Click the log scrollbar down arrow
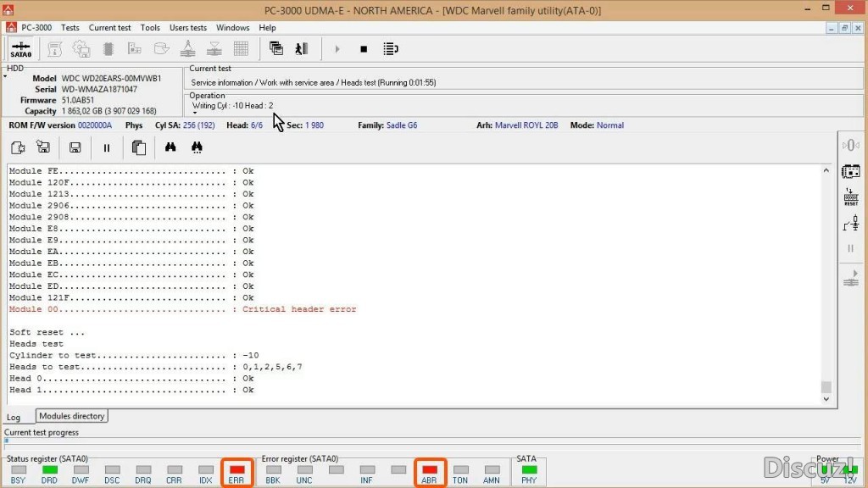The height and width of the screenshot is (488, 868). click(826, 399)
